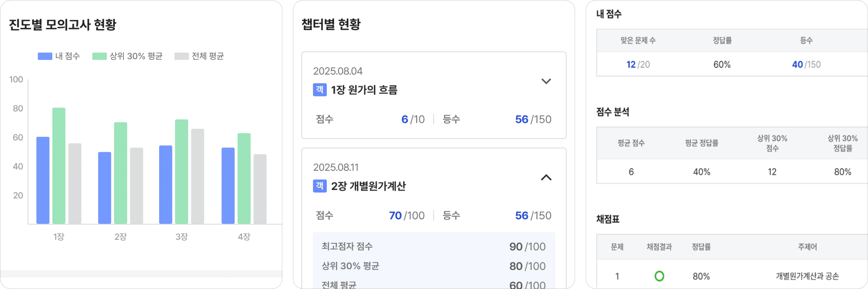This screenshot has height=289, width=868.
Task: Toggle the 내 점수 legend color box
Action: pyautogui.click(x=45, y=56)
